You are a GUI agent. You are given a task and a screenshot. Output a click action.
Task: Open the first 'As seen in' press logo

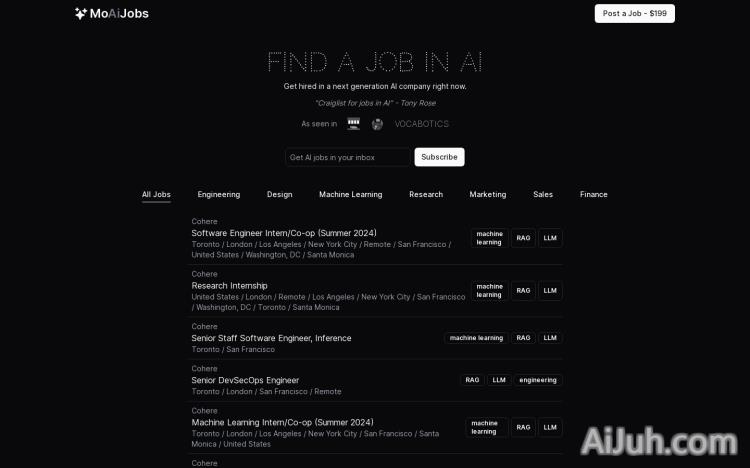353,124
